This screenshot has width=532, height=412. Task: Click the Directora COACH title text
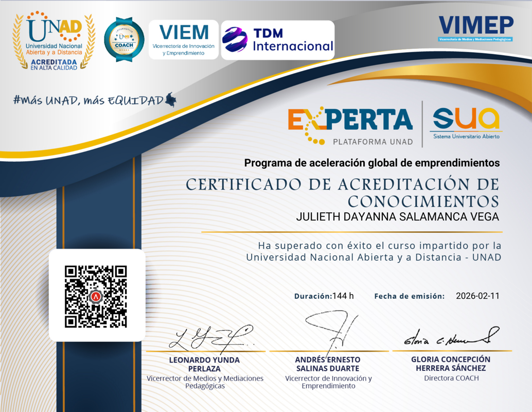451,378
